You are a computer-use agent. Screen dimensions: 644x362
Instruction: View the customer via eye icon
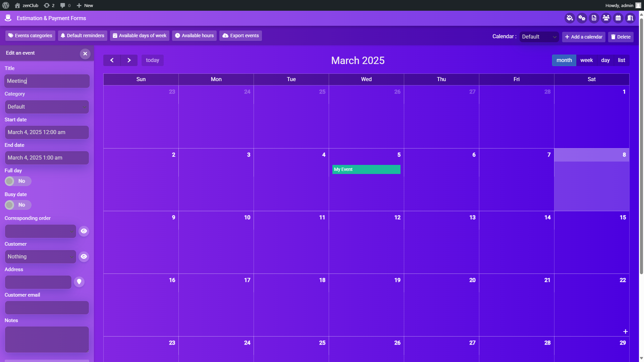(x=84, y=257)
